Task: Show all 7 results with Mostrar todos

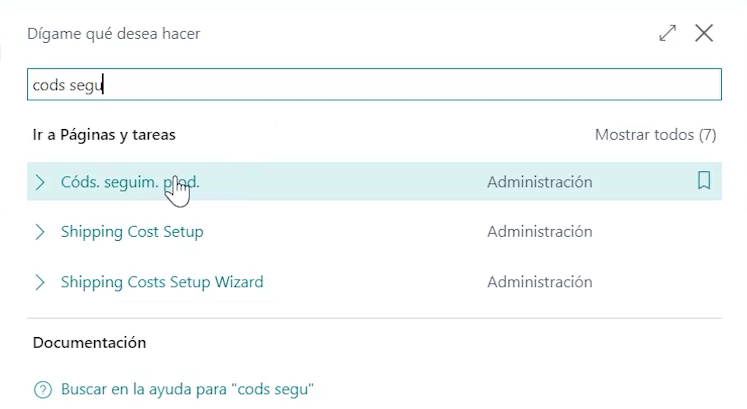Action: [655, 134]
